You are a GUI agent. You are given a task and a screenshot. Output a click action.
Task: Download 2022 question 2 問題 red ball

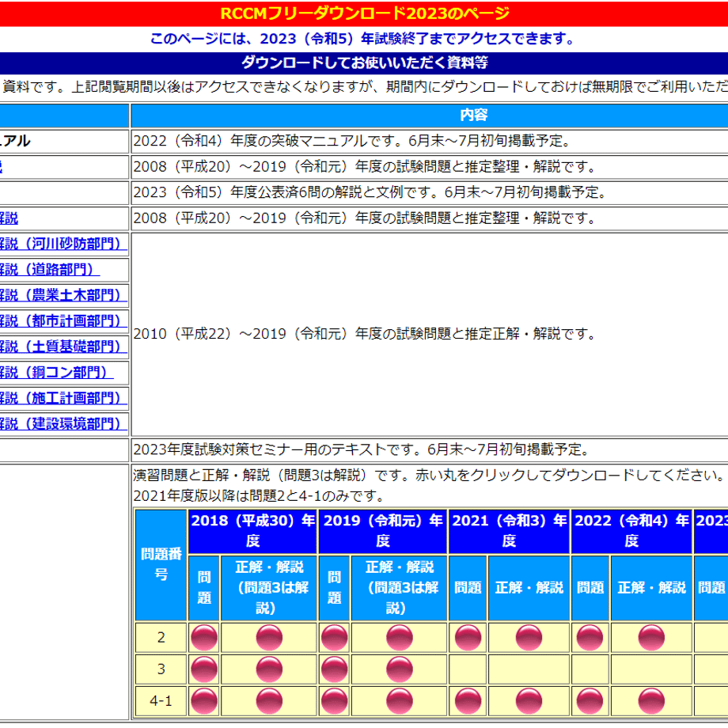pos(590,638)
